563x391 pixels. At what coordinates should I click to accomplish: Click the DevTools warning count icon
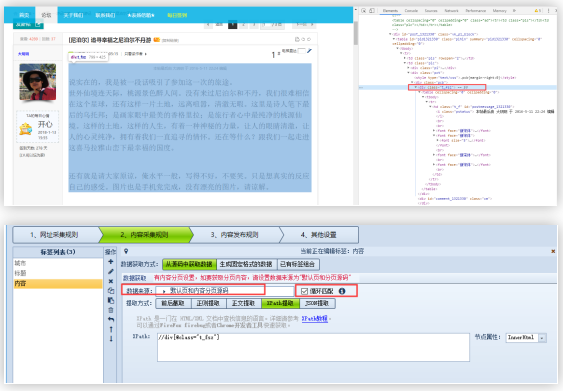(538, 11)
